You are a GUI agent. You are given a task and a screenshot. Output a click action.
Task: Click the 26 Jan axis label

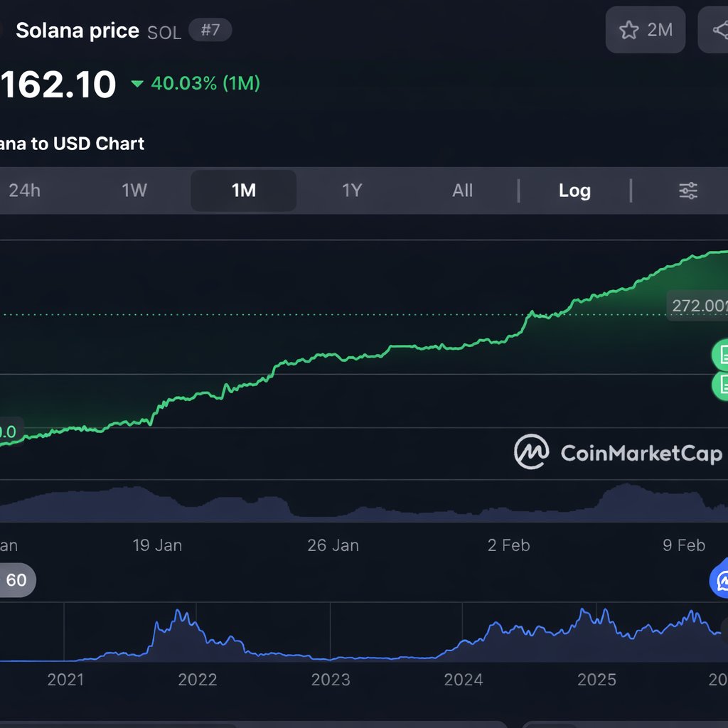pos(333,545)
